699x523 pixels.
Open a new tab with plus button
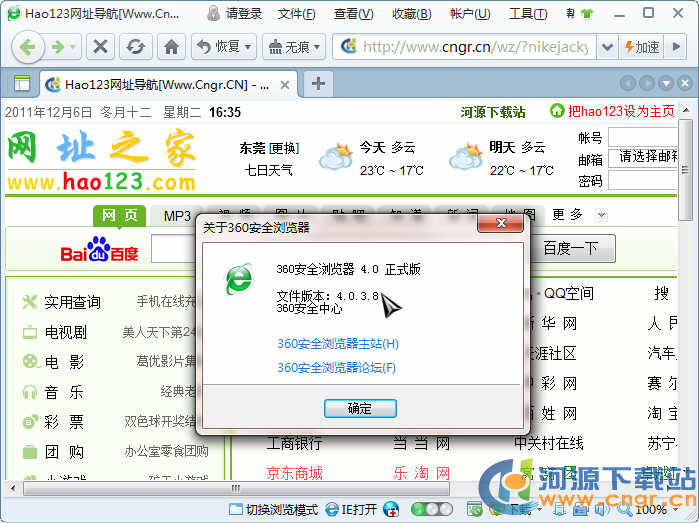coord(318,83)
